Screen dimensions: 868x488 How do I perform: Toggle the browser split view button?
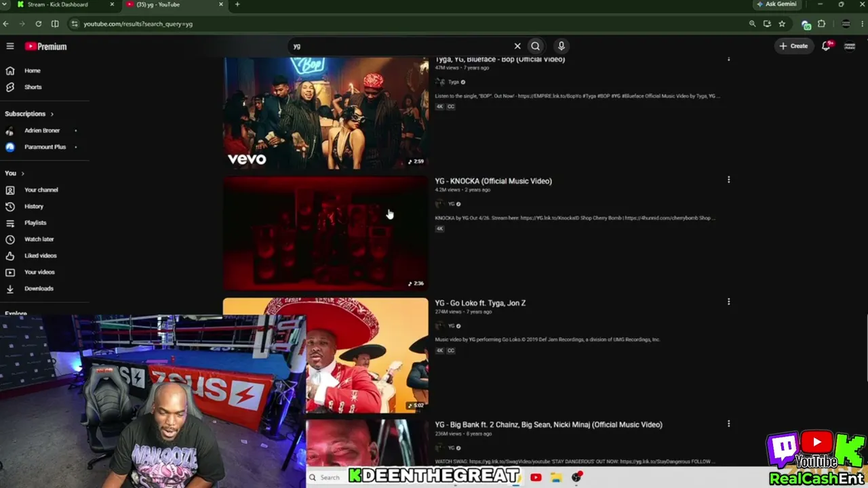click(55, 24)
